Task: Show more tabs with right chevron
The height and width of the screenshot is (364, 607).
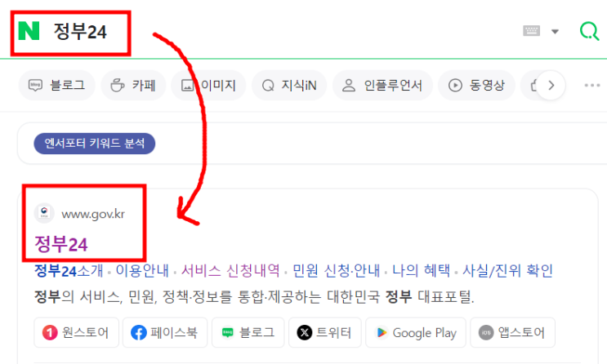Action: coord(551,85)
